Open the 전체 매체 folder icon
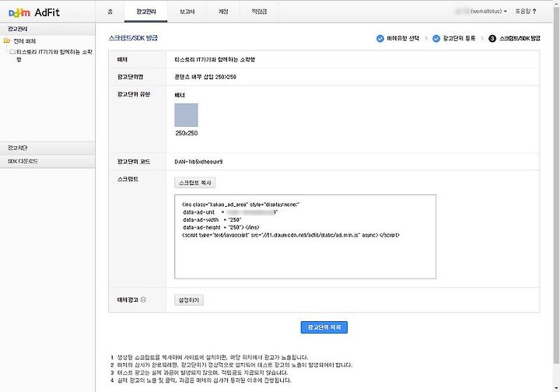The width and height of the screenshot is (560, 392). click(7, 40)
